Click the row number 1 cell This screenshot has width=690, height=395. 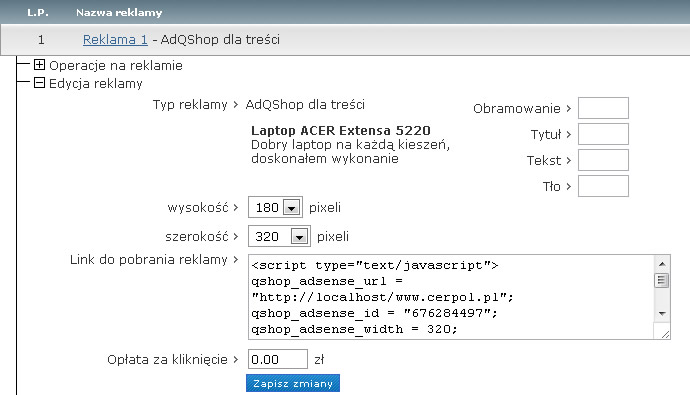pyautogui.click(x=41, y=40)
